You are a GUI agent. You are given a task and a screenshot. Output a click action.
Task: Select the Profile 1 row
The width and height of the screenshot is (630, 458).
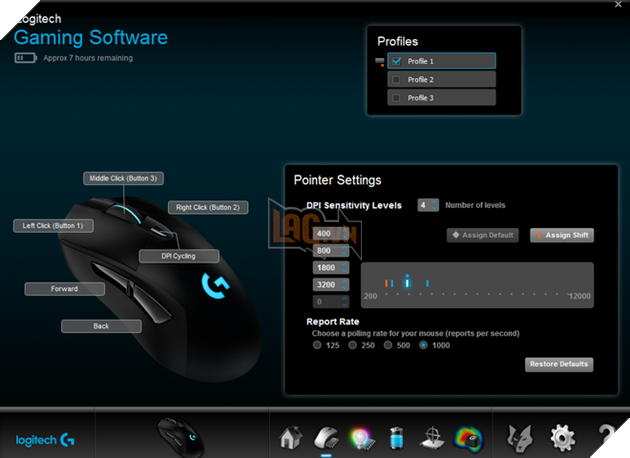pos(442,61)
